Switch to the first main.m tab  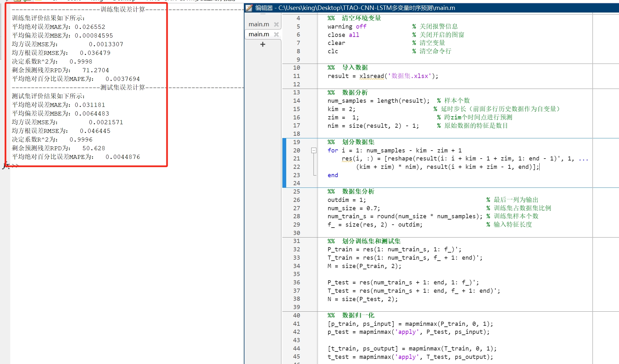[259, 24]
